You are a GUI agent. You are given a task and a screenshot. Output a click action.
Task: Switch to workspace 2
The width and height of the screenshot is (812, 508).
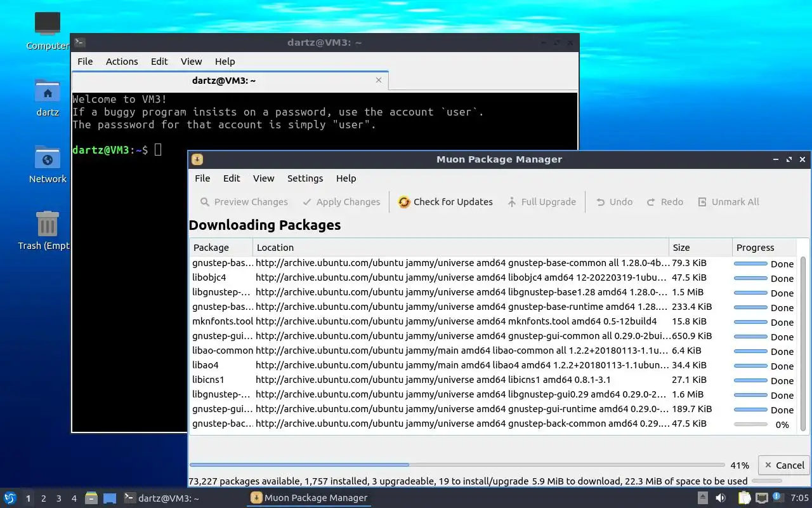coord(44,498)
